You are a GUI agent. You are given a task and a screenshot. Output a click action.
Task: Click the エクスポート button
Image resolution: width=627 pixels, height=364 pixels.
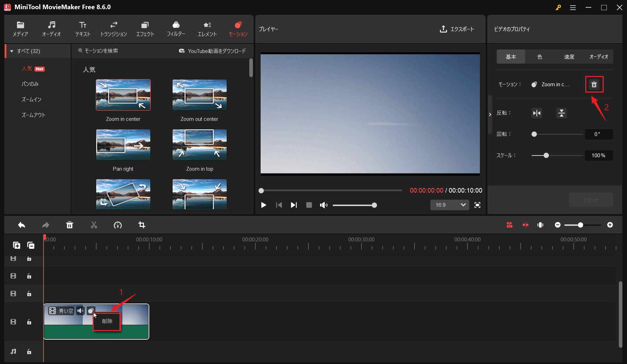[x=457, y=29]
